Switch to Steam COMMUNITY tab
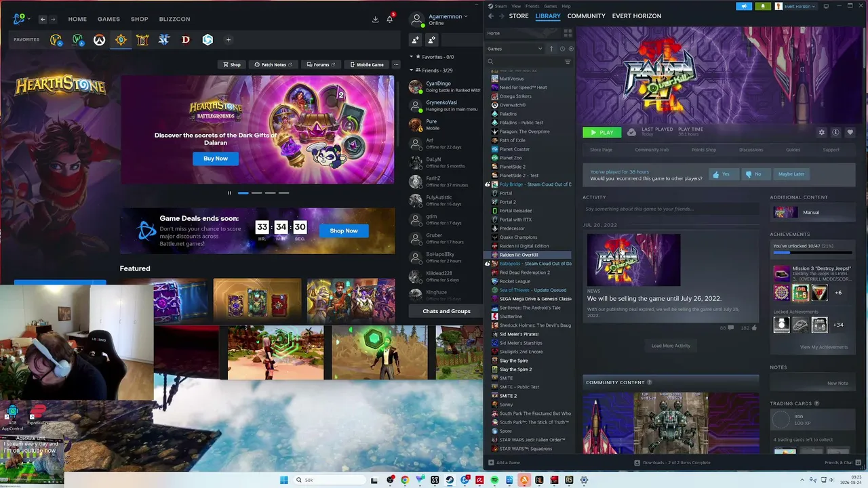 click(x=587, y=16)
